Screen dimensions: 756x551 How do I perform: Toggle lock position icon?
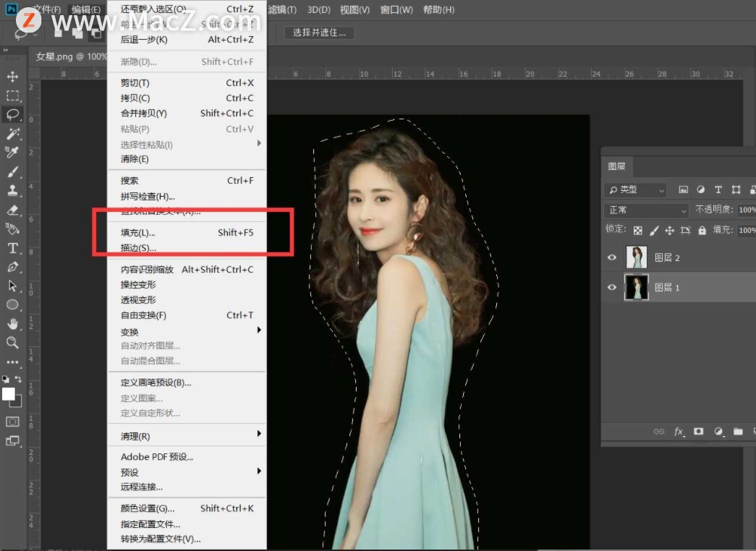pos(669,231)
